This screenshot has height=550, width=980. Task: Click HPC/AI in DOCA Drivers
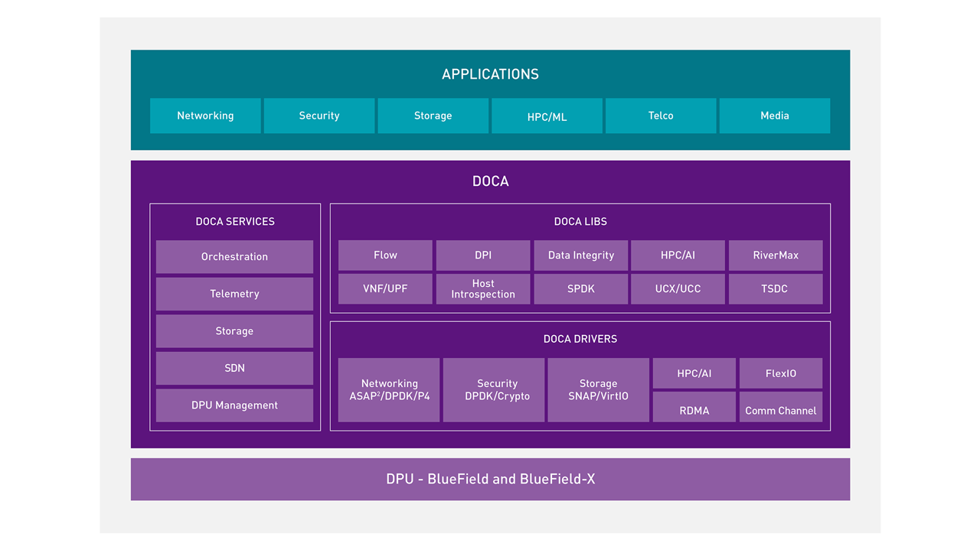click(694, 373)
